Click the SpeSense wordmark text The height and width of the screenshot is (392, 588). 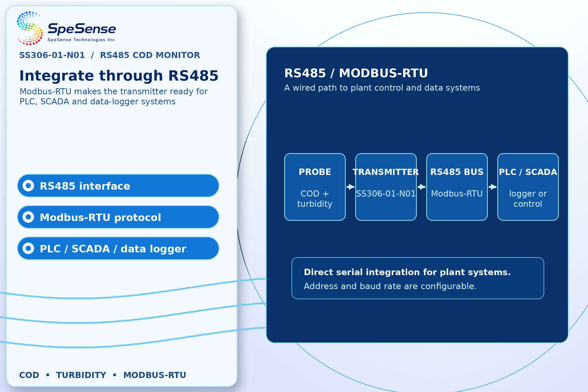[x=82, y=29]
